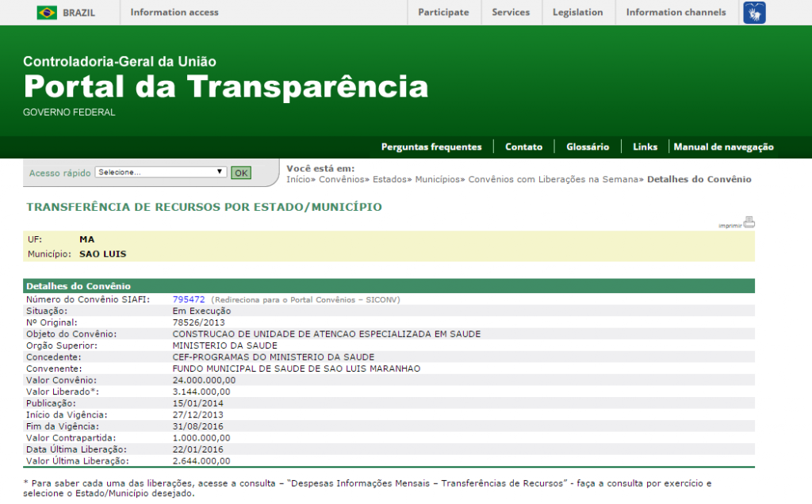Viewport: 812px width, 504px height.
Task: Click the Brazil flag icon
Action: click(x=47, y=13)
